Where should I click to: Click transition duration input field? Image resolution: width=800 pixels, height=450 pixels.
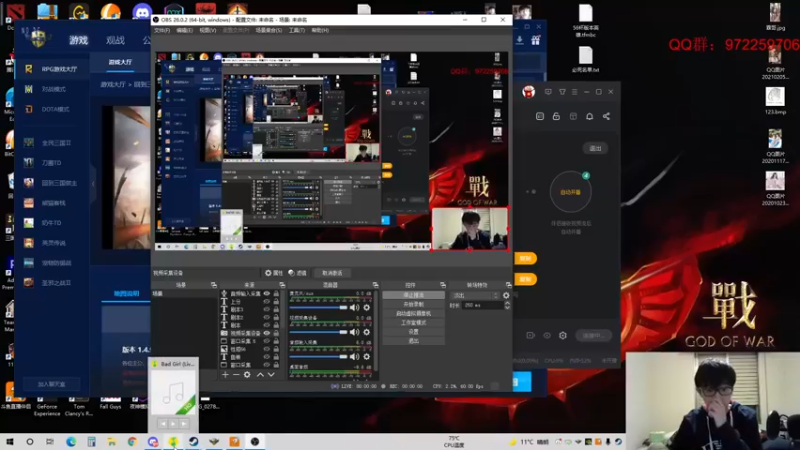(482, 305)
